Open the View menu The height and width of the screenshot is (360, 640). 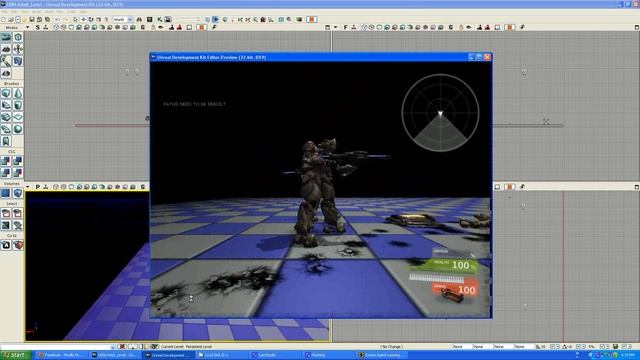[x=24, y=11]
